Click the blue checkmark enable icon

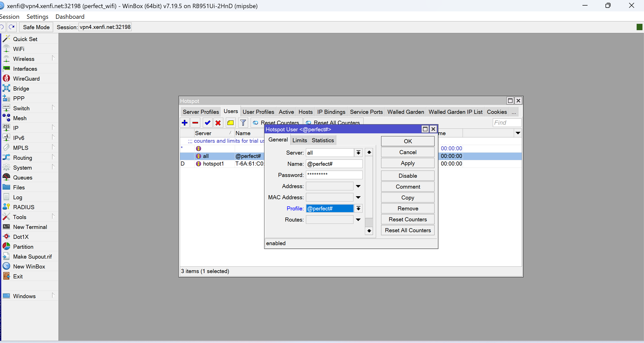(x=207, y=123)
